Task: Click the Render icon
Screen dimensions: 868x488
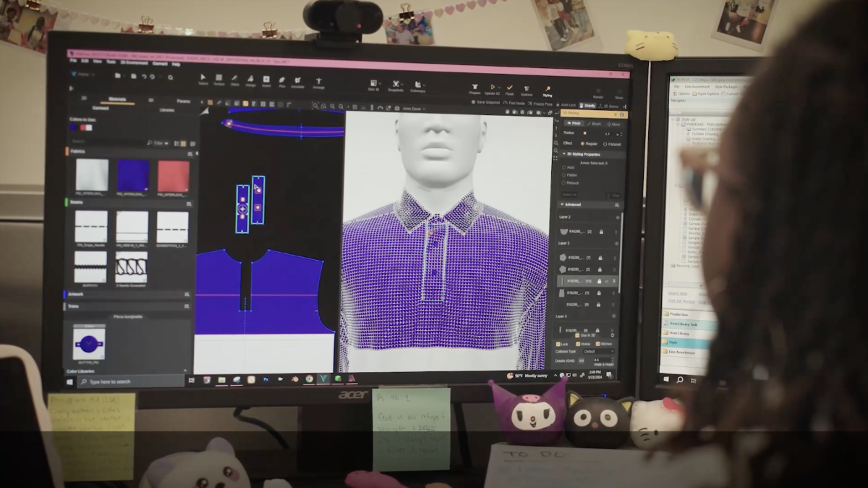Action: (598, 93)
